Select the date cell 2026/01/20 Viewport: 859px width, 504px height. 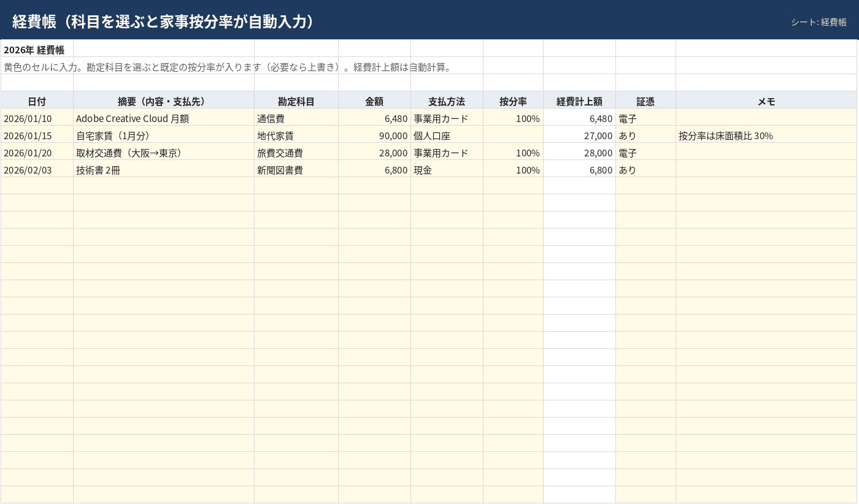point(37,152)
